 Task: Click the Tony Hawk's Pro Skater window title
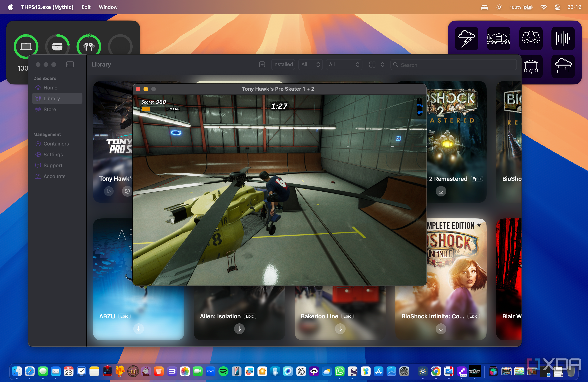(x=278, y=89)
